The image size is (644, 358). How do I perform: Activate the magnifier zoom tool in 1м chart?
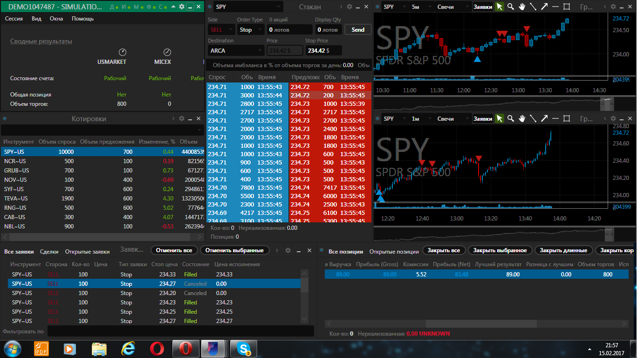[511, 118]
